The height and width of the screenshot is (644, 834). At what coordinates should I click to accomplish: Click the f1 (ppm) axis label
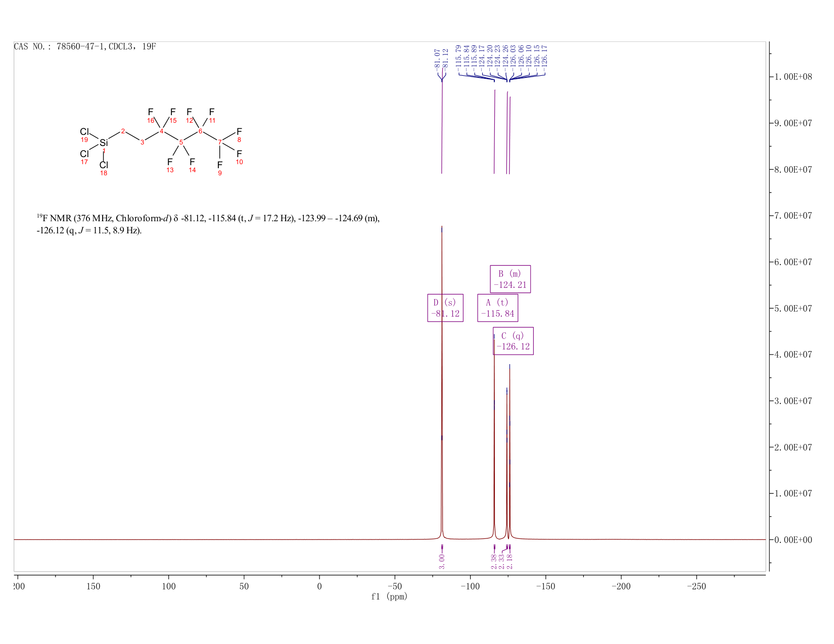pyautogui.click(x=389, y=597)
